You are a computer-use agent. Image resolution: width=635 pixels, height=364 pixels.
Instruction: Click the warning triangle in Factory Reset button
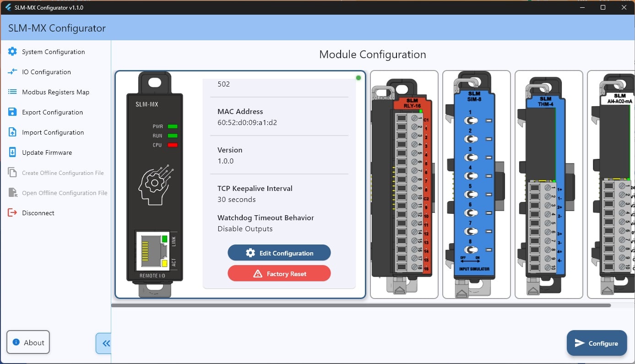pos(257,274)
